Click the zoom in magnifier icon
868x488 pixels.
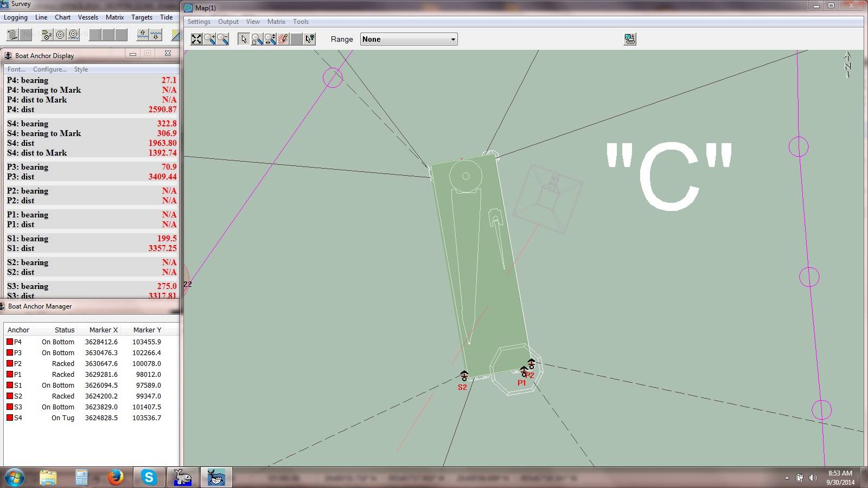(x=209, y=39)
